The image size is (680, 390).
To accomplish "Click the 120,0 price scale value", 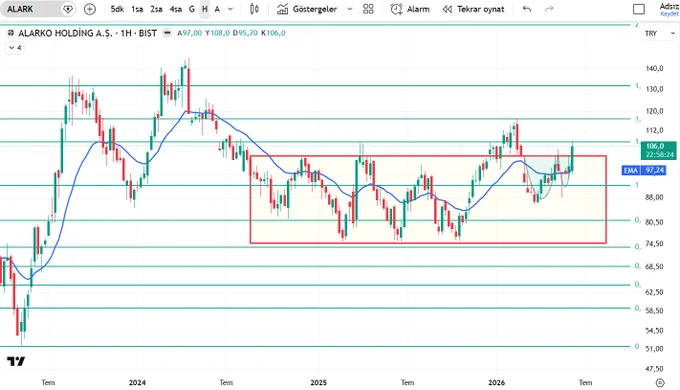I will click(x=654, y=111).
